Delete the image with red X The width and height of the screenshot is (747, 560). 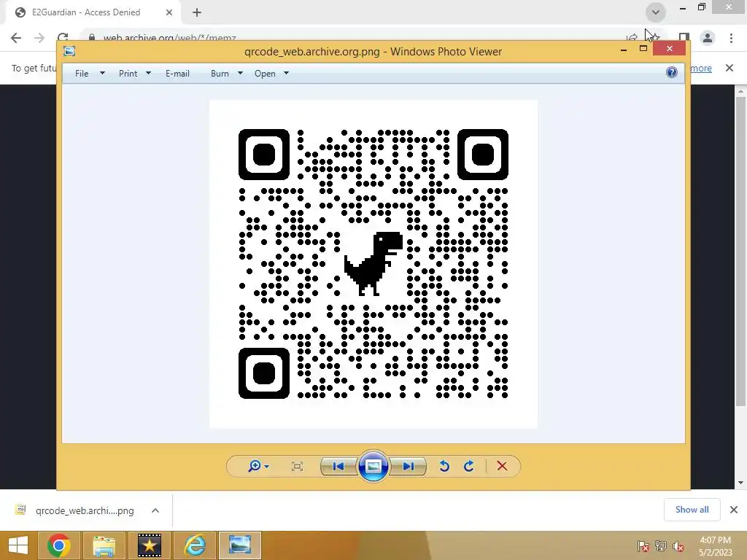pos(502,466)
